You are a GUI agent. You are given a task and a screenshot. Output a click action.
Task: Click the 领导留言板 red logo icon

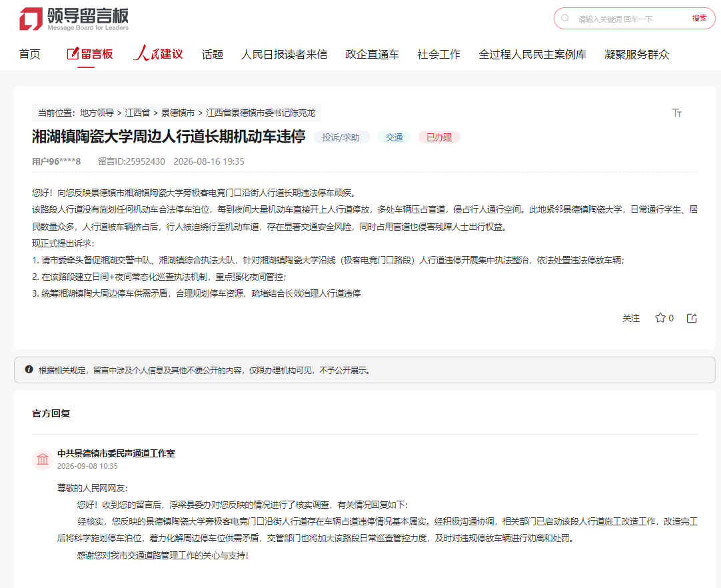[31, 19]
